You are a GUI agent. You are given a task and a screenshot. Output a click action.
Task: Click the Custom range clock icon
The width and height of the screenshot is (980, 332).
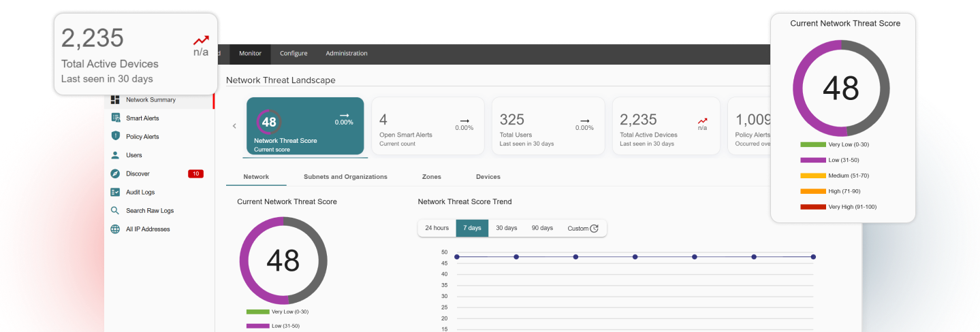pyautogui.click(x=594, y=229)
